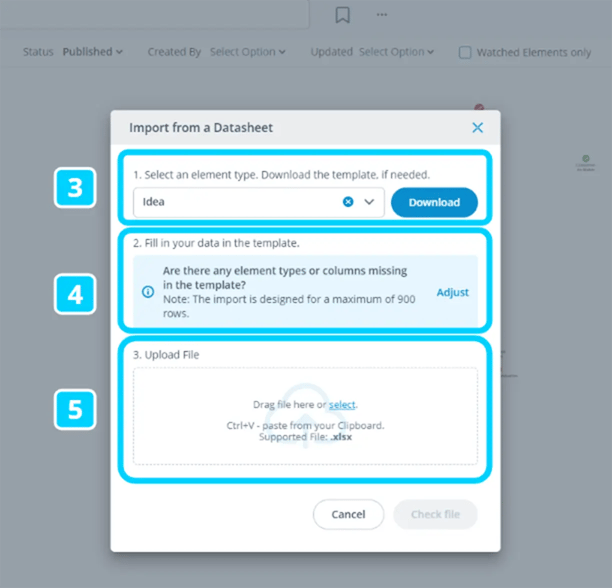Viewport: 612px width, 588px height.
Task: Open the Updated Select Option dropdown
Action: 396,52
